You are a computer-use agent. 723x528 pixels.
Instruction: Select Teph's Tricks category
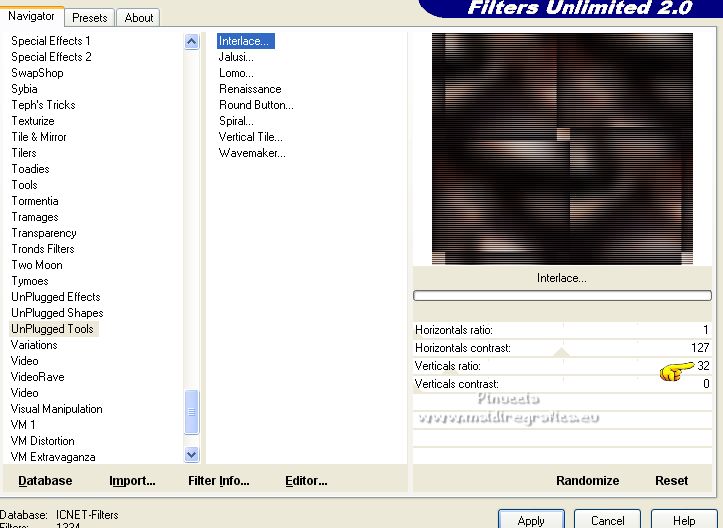tap(43, 105)
